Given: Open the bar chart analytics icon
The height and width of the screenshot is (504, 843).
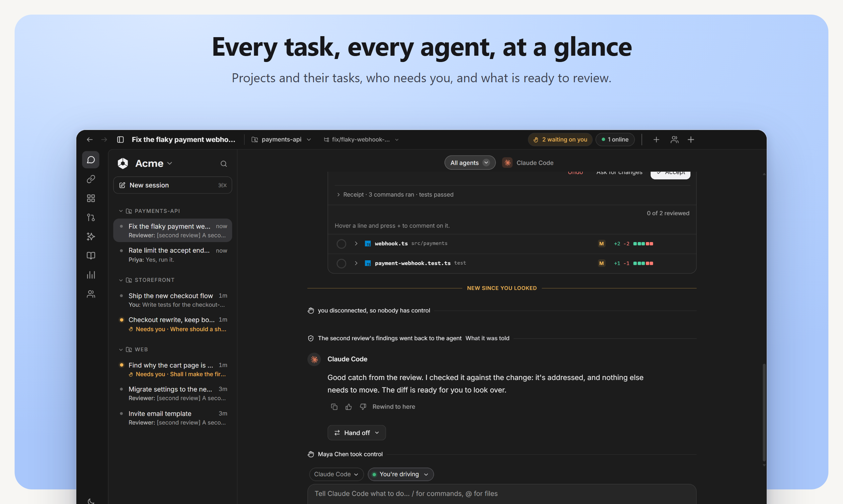Looking at the screenshot, I should (91, 275).
